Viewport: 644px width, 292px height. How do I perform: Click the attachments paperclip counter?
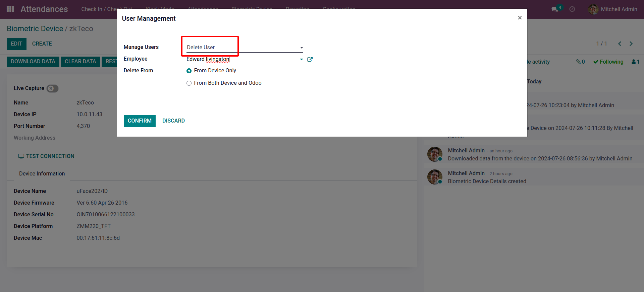click(581, 62)
